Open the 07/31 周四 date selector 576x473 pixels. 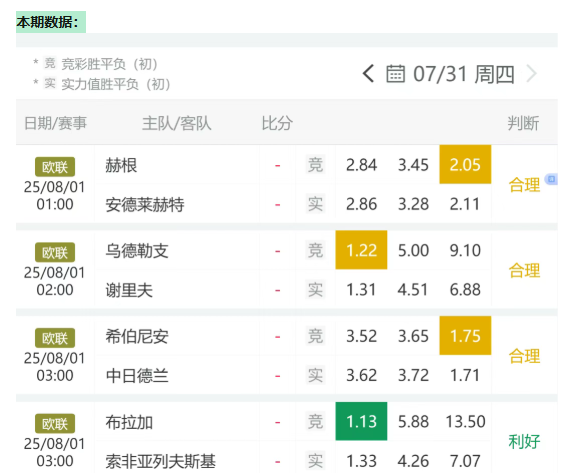coord(464,74)
